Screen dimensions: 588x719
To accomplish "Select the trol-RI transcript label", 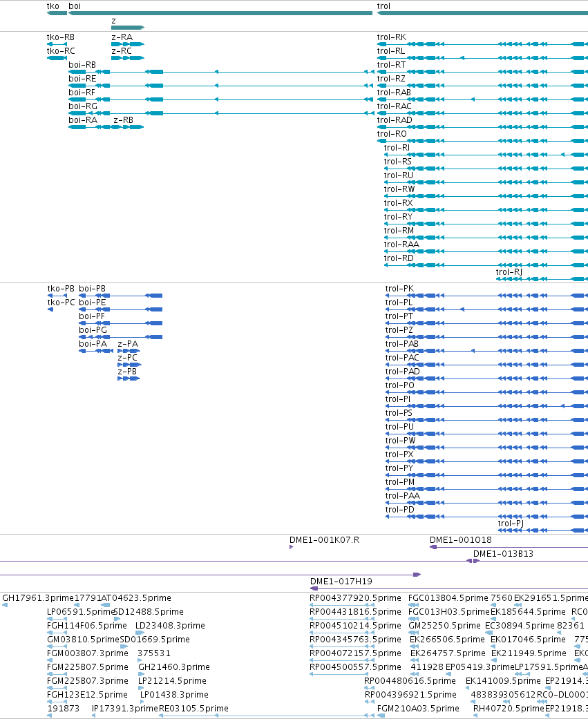I will (x=397, y=148).
